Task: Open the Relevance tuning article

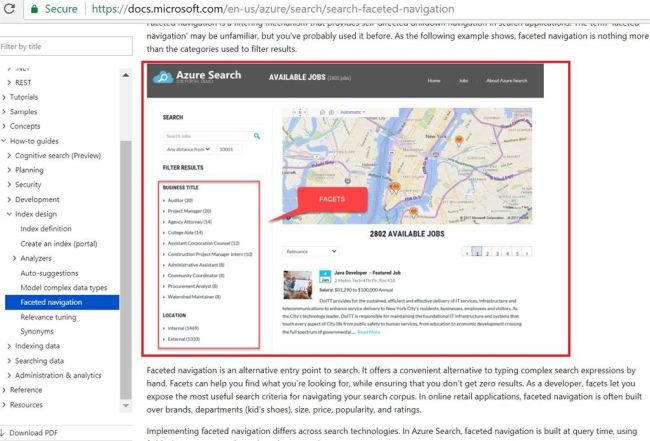Action: (x=48, y=317)
